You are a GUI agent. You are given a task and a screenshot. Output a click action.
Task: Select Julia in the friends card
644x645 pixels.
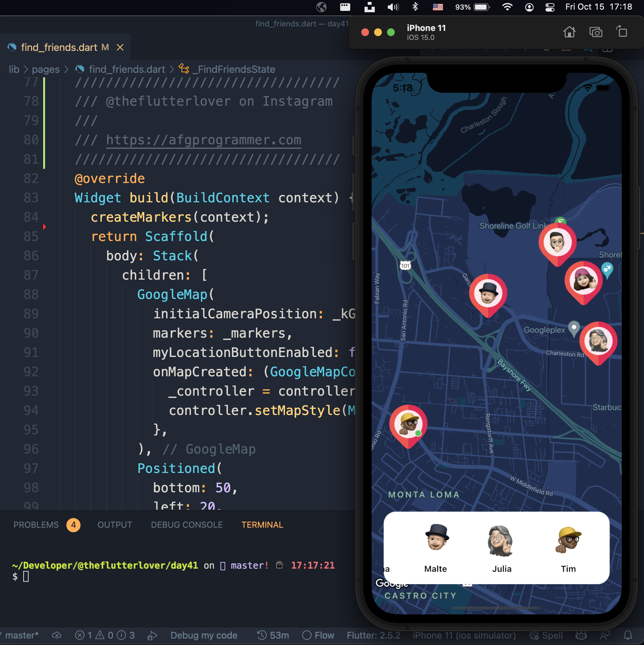pyautogui.click(x=501, y=548)
